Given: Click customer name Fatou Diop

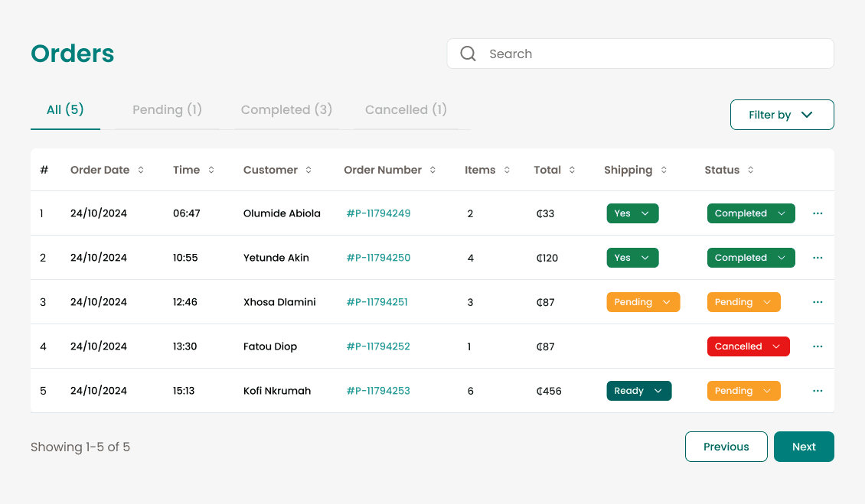Looking at the screenshot, I should 270,346.
